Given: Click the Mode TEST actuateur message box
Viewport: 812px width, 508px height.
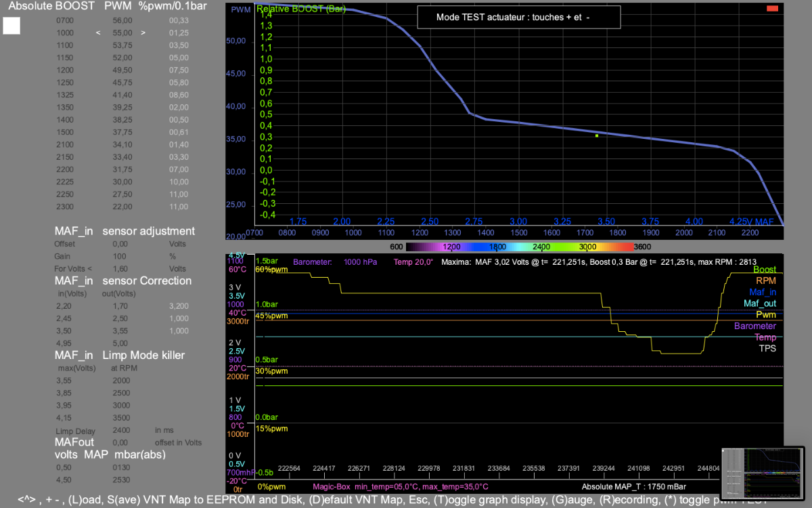Looking at the screenshot, I should click(x=518, y=17).
